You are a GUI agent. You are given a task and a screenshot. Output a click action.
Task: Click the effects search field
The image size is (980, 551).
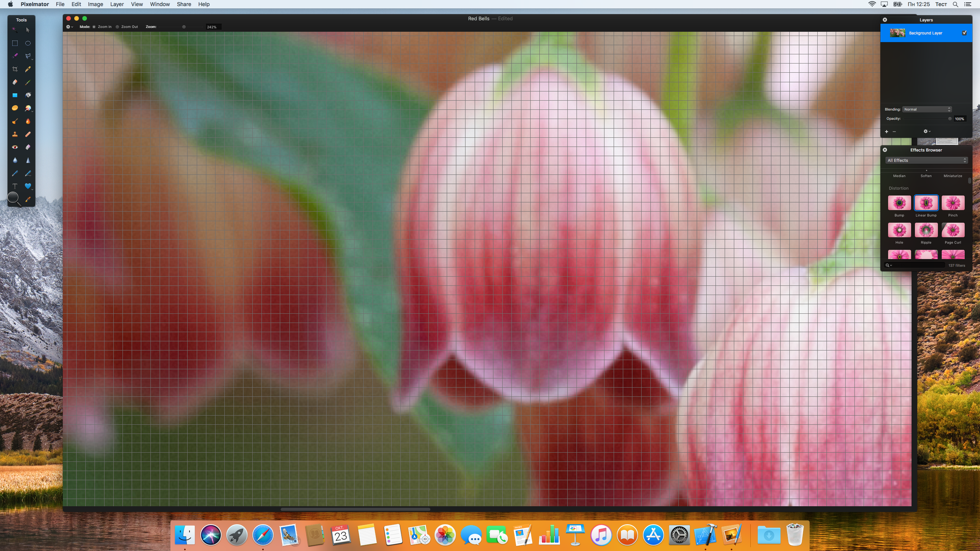tap(919, 265)
